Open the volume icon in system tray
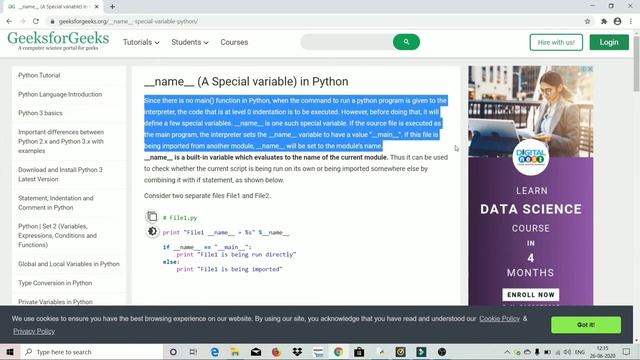Image resolution: width=640 pixels, height=360 pixels. coord(567,352)
